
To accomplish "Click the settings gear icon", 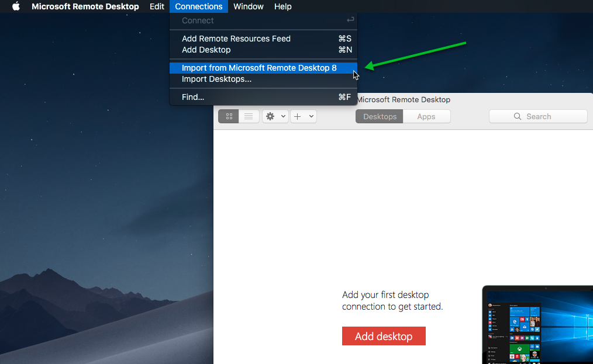I will (x=270, y=116).
